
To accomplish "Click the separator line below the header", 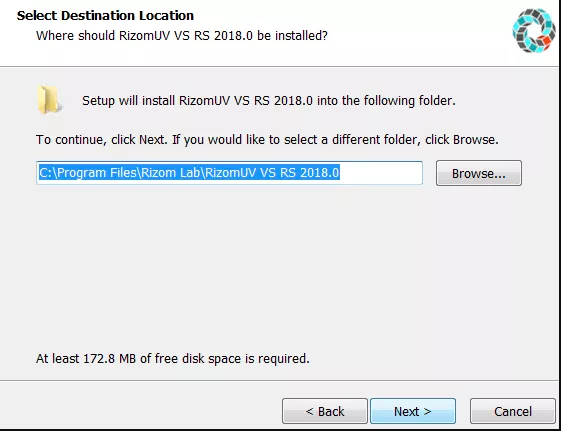I will 279,66.
